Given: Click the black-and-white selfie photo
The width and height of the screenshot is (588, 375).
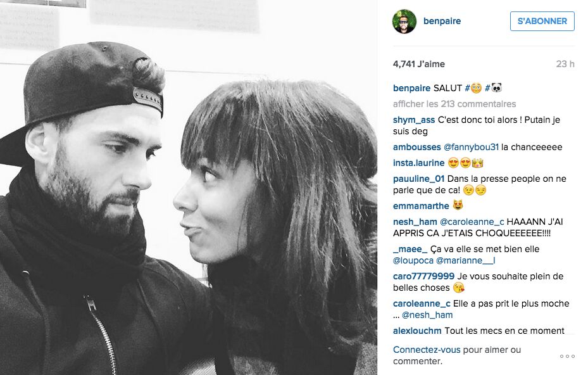Looking at the screenshot, I should [189, 187].
